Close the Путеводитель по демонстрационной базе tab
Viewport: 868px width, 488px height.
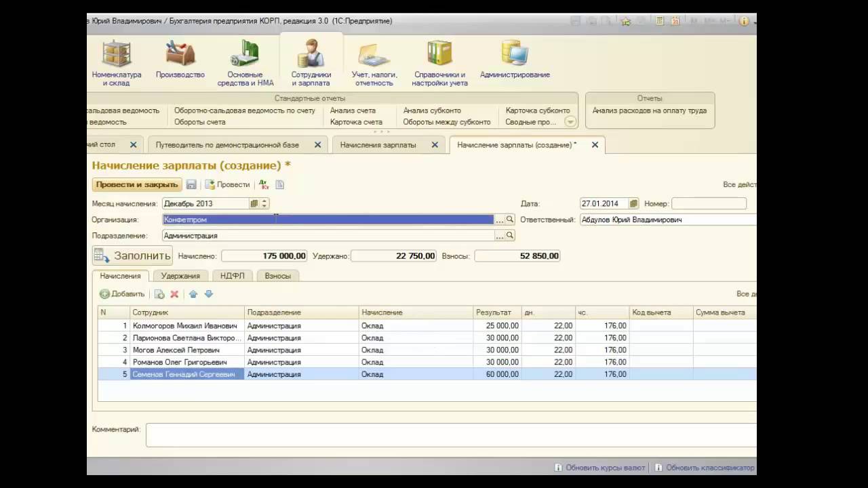[x=317, y=145]
